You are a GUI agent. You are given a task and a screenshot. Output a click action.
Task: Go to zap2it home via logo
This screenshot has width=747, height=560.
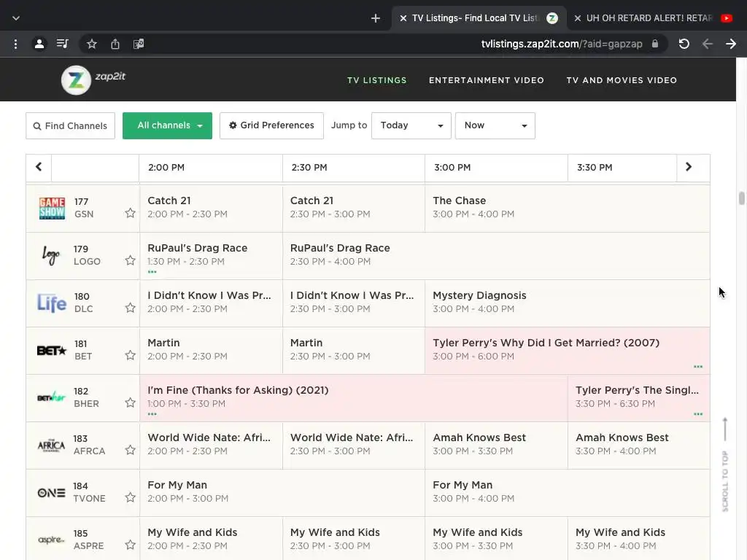coord(93,79)
